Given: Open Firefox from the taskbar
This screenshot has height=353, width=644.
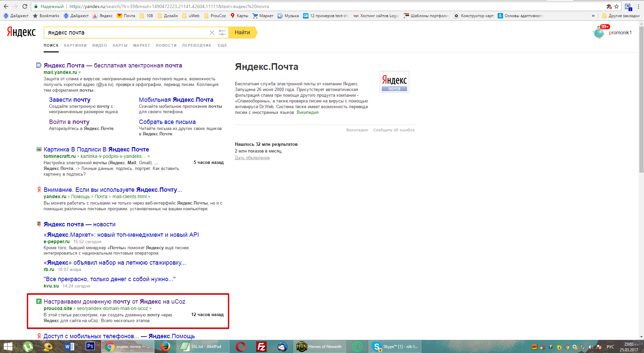Looking at the screenshot, I should click(x=165, y=347).
